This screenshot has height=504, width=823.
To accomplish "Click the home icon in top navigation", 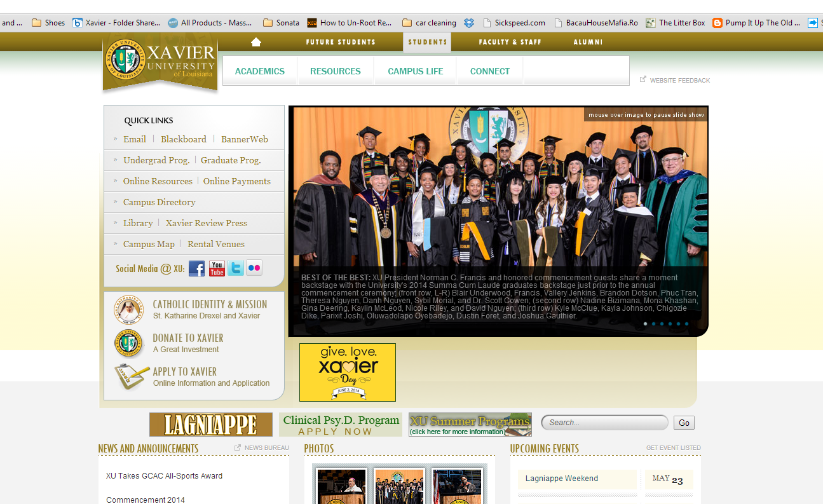I will click(x=256, y=42).
